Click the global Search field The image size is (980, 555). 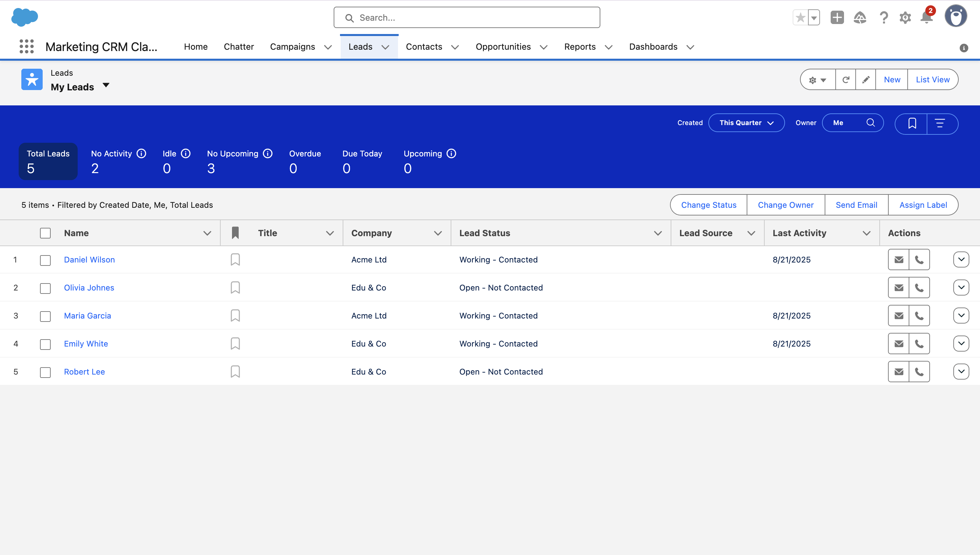coord(467,18)
